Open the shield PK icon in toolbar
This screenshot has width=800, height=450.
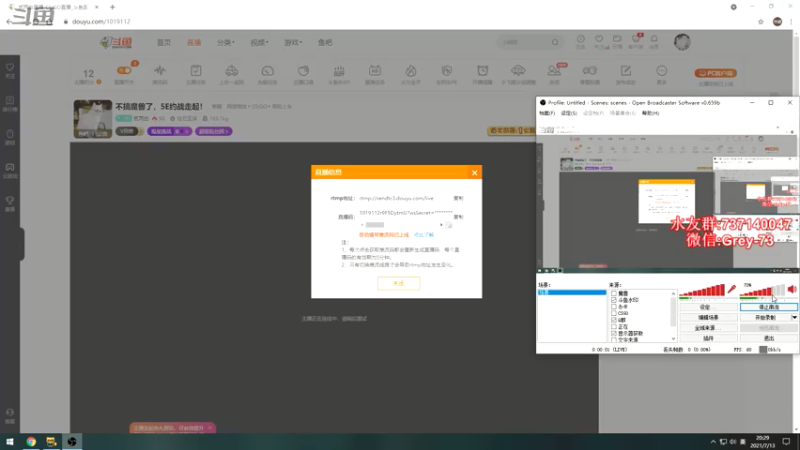tap(446, 71)
